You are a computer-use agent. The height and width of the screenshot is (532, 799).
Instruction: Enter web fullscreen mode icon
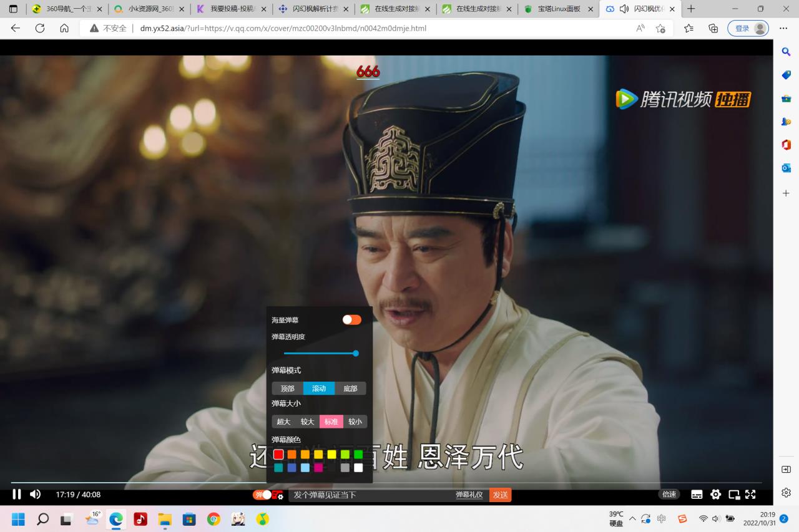pos(734,495)
